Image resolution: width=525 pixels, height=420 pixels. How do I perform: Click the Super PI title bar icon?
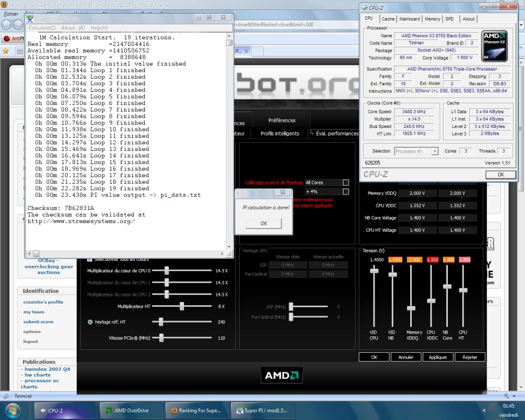[x=30, y=19]
